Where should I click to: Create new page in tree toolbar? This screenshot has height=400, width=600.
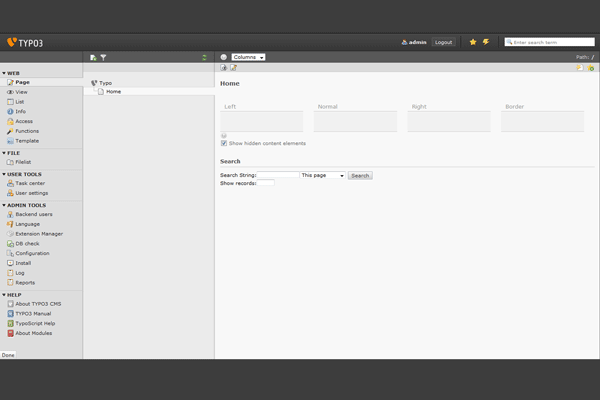click(x=93, y=57)
